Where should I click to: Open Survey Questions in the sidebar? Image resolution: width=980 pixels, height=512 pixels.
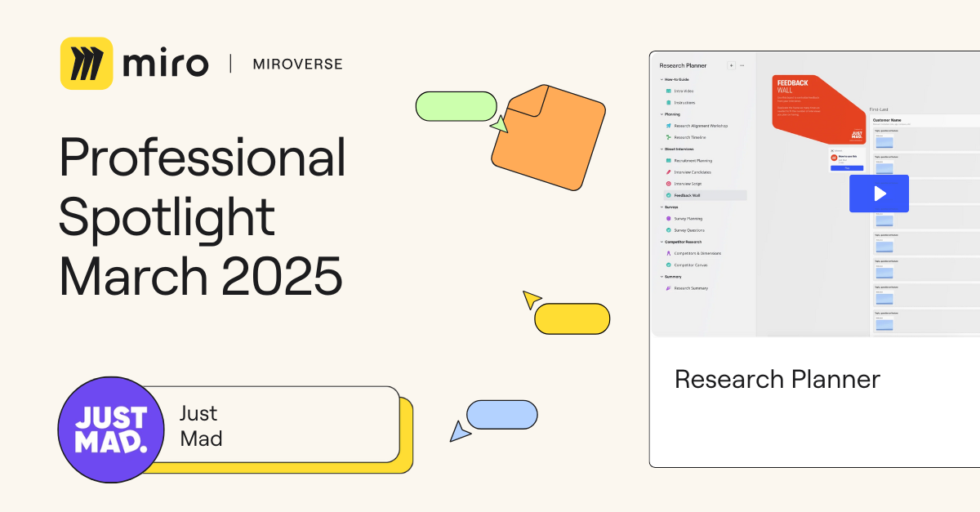tap(689, 230)
